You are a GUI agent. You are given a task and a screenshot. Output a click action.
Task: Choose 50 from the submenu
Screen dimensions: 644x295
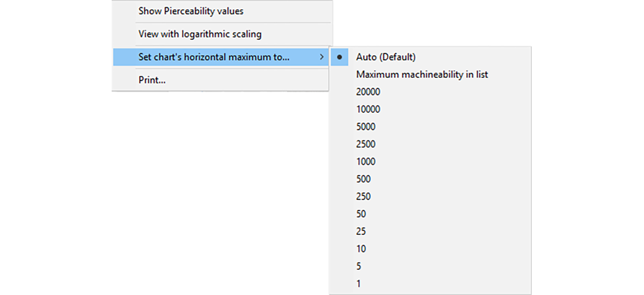pos(431,214)
